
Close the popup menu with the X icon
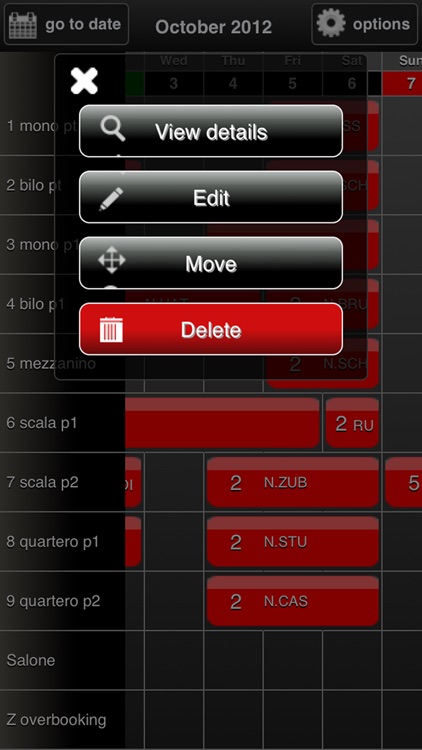pyautogui.click(x=84, y=80)
